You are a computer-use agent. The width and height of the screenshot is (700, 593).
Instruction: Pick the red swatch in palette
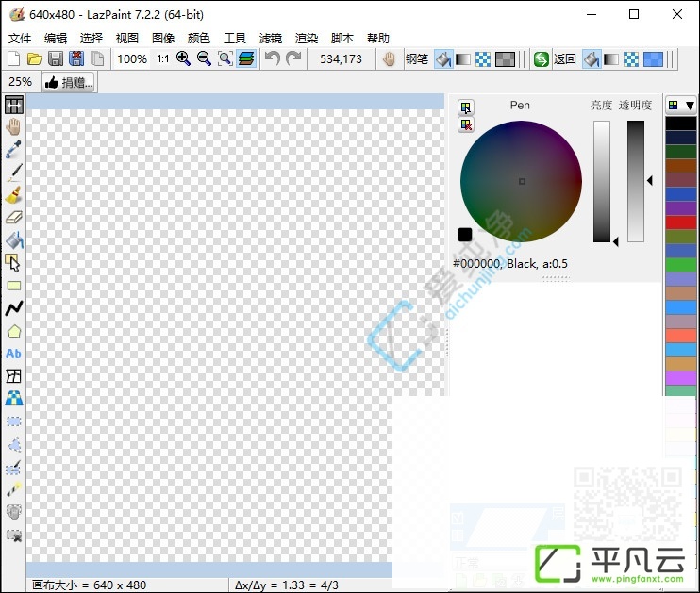pyautogui.click(x=681, y=222)
